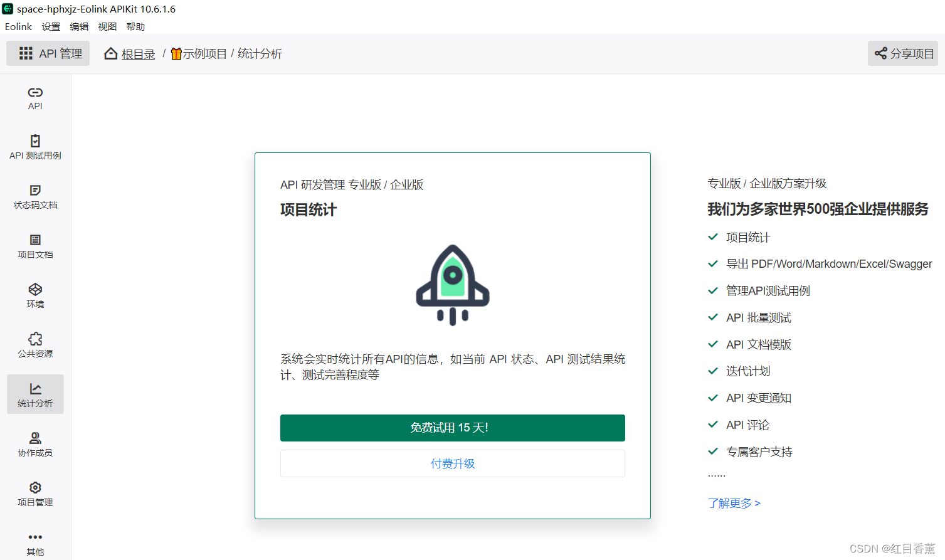Click the Eolink app icon in the title bar
This screenshot has width=945, height=560.
[8, 9]
